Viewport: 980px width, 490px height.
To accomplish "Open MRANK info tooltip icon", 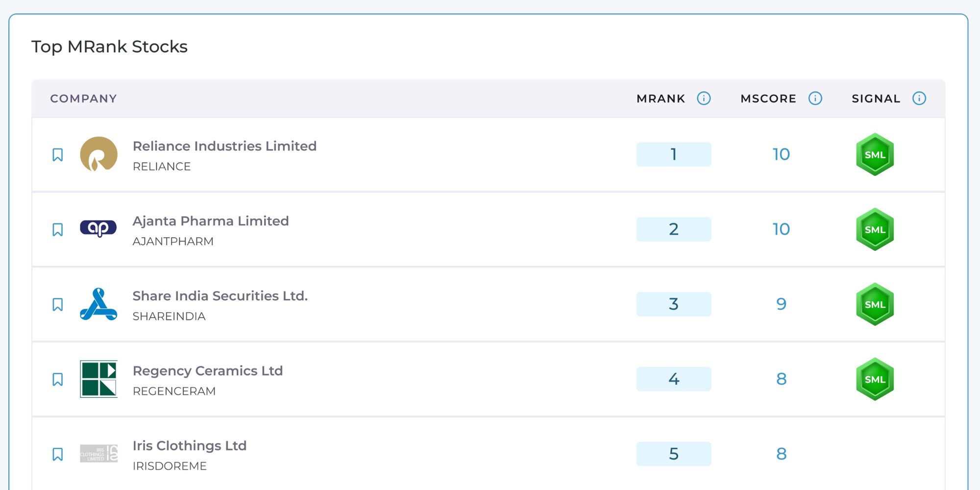I will point(704,98).
